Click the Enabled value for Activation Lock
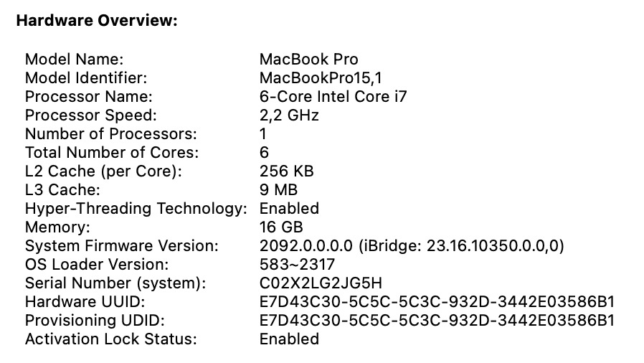Image resolution: width=644 pixels, height=363 pixels. 289,339
